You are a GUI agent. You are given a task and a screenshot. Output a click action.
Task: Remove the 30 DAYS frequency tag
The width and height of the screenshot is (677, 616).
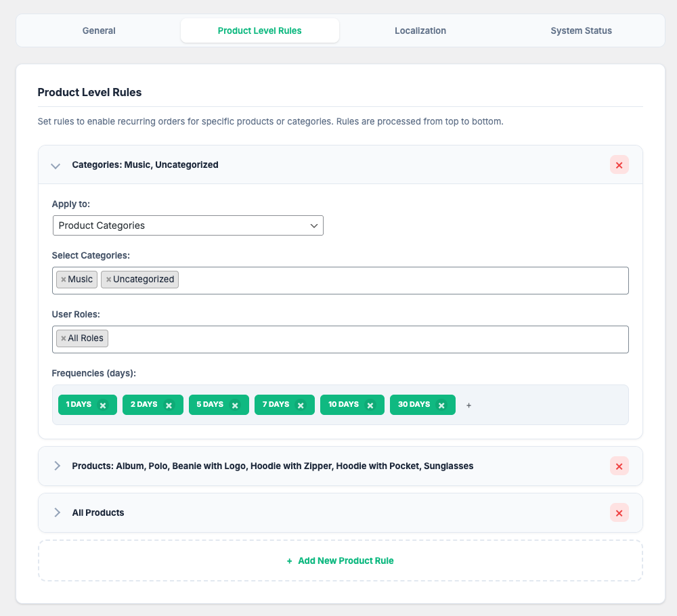pos(441,405)
